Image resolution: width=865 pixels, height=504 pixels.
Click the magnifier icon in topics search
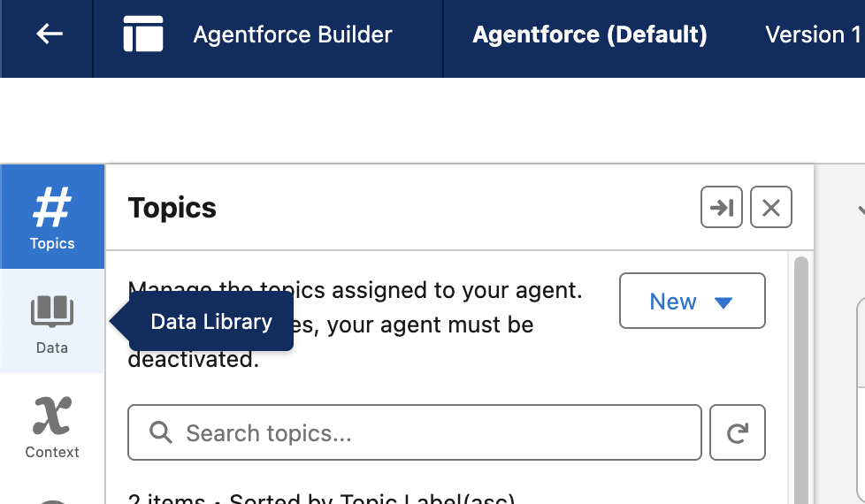point(160,433)
